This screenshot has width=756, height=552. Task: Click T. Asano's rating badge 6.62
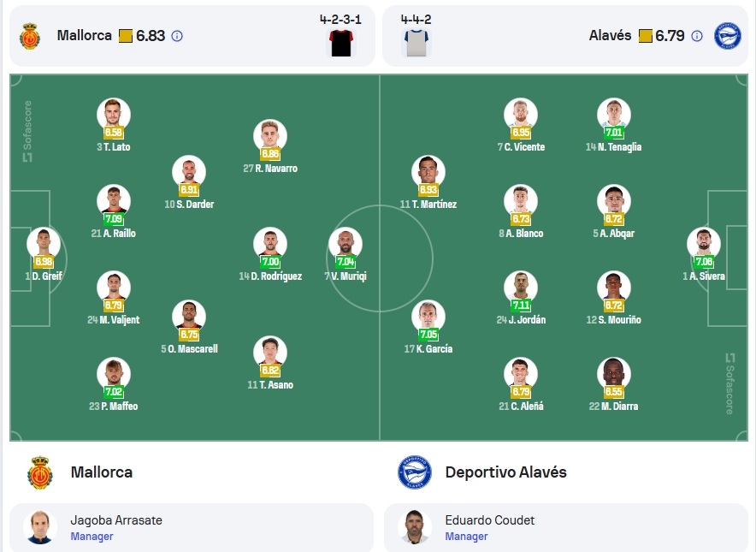[270, 370]
